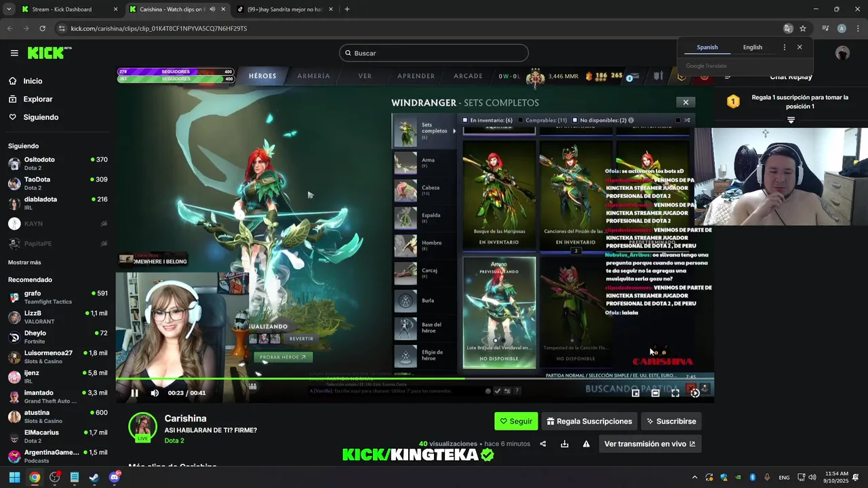Open LizzB recommended channel
This screenshot has height=488, width=868.
58,317
